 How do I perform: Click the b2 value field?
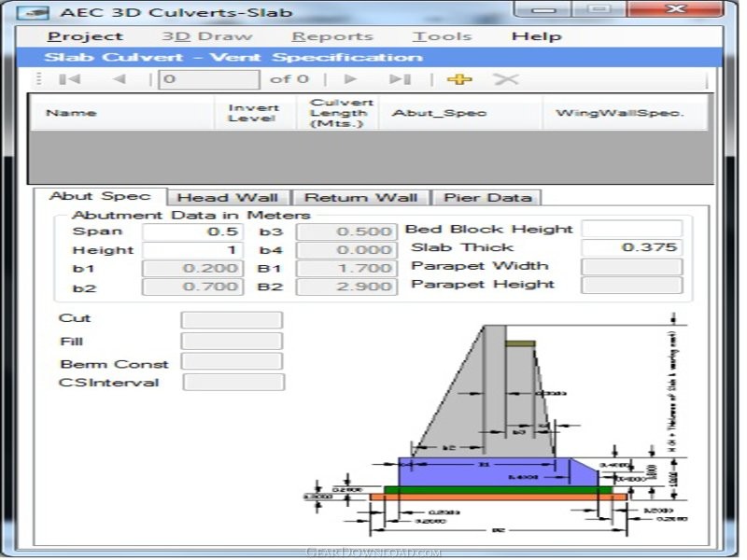click(x=192, y=287)
